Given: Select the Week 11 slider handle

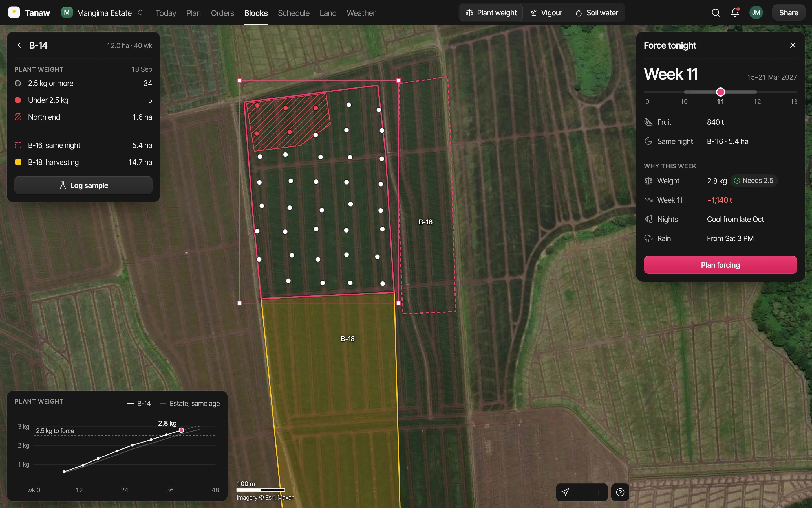Looking at the screenshot, I should [x=720, y=92].
